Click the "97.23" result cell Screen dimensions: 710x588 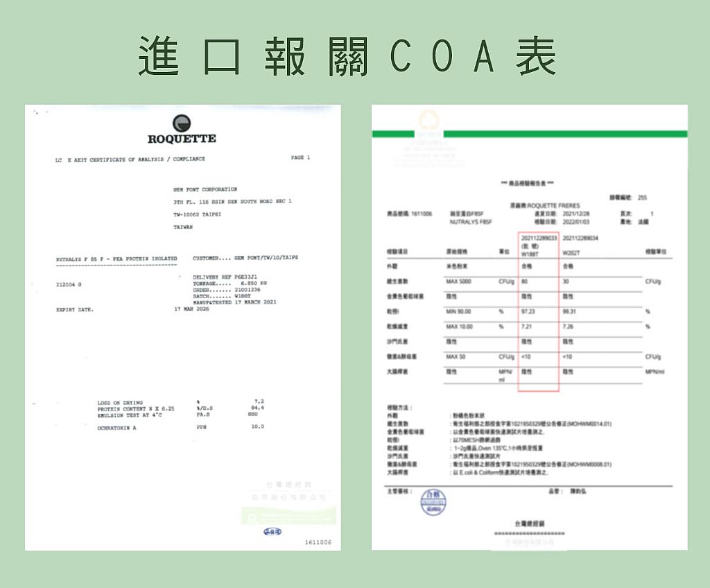coord(528,311)
